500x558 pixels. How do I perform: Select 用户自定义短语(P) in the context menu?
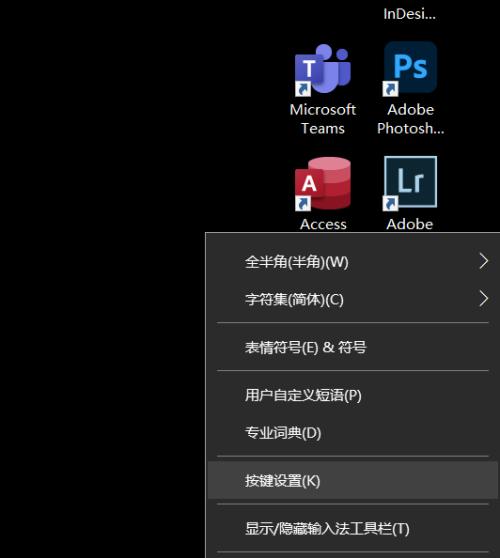(x=353, y=395)
